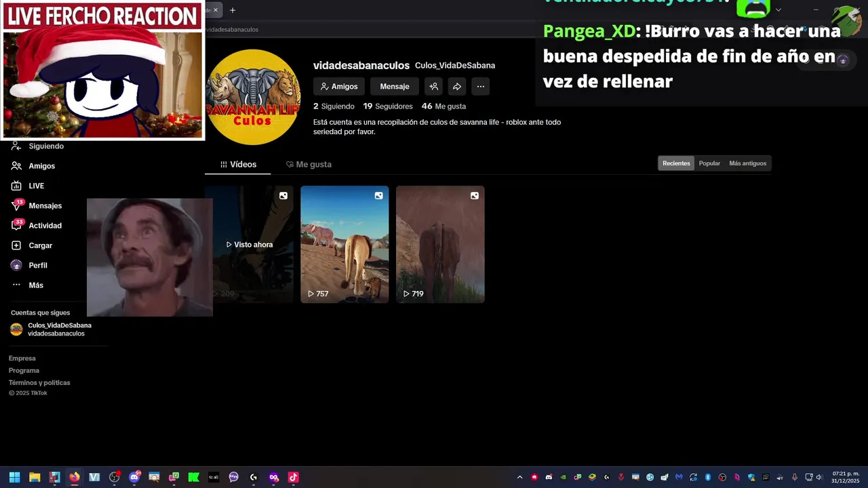Open a new browser tab with plus
This screenshot has width=868, height=488.
pyautogui.click(x=233, y=10)
